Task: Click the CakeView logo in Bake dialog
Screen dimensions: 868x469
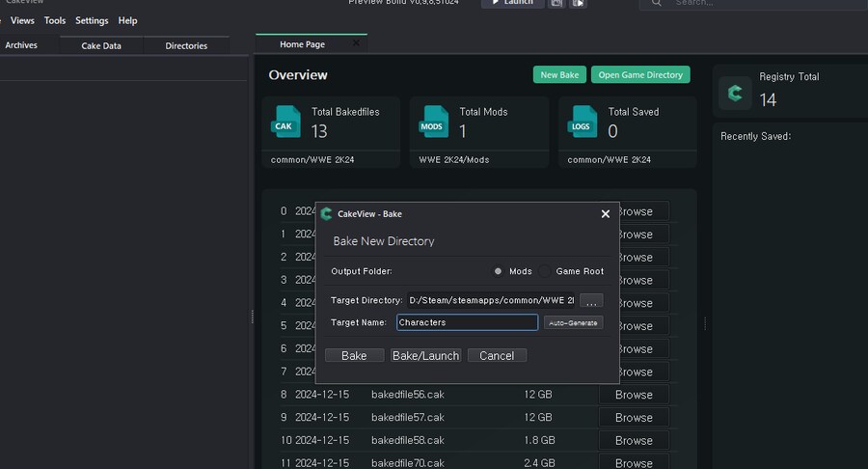Action: point(327,214)
